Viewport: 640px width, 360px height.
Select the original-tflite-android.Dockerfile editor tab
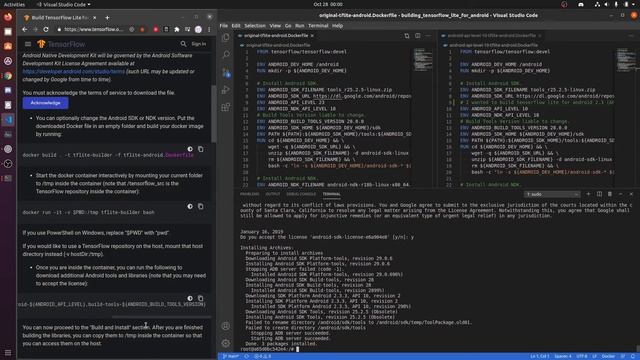pyautogui.click(x=276, y=36)
